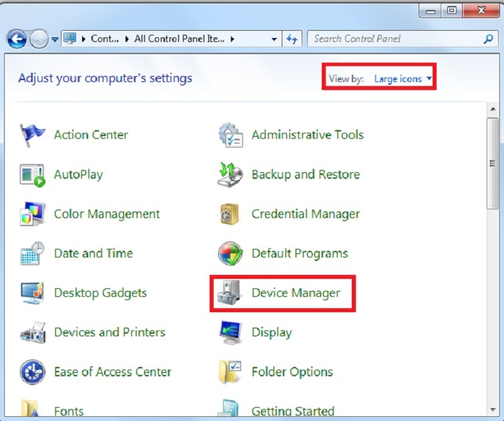Image resolution: width=504 pixels, height=421 pixels.
Task: Click the Devices and Printers icon
Action: click(x=32, y=332)
